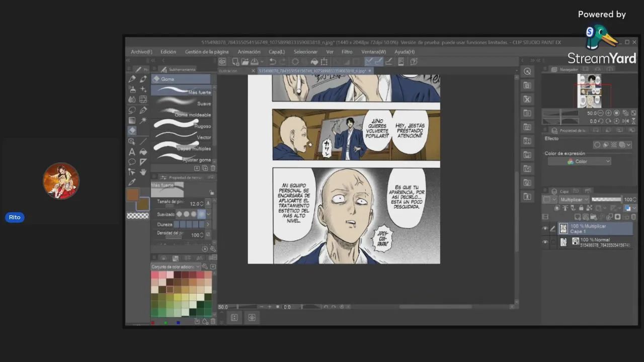The width and height of the screenshot is (644, 362).
Task: Open the Filtro menu
Action: (347, 52)
